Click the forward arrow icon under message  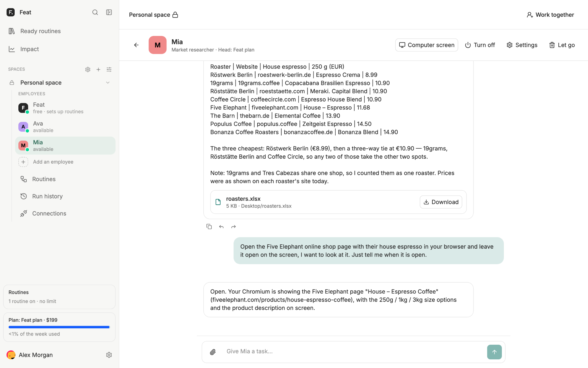(234, 227)
